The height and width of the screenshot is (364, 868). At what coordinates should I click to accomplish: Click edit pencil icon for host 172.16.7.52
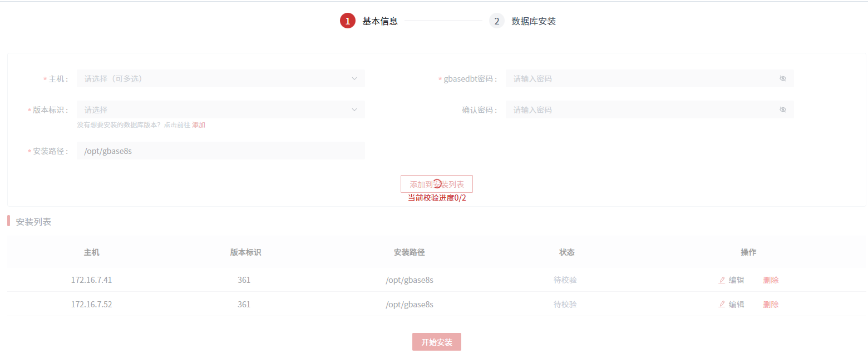click(x=722, y=305)
